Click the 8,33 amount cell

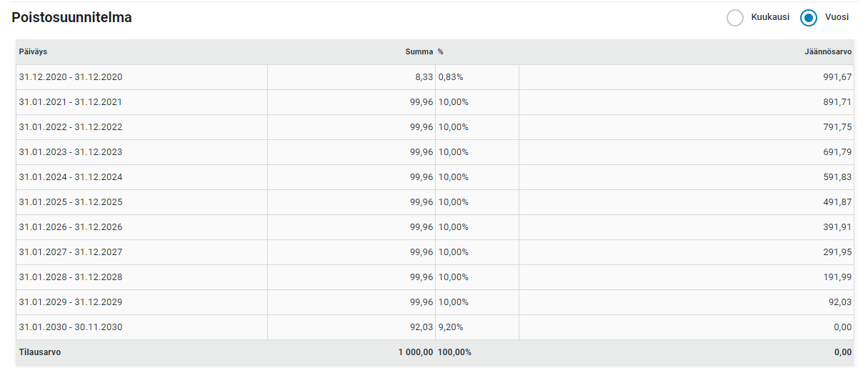424,77
